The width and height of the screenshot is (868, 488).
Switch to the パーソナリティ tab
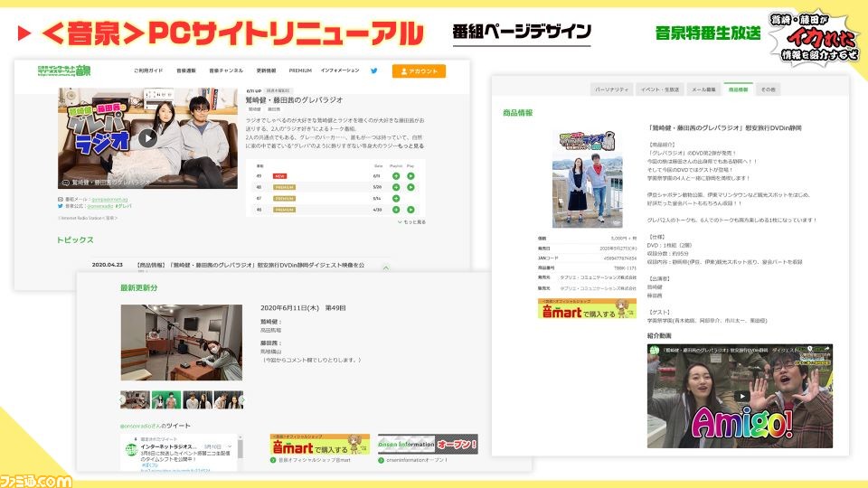pyautogui.click(x=611, y=89)
